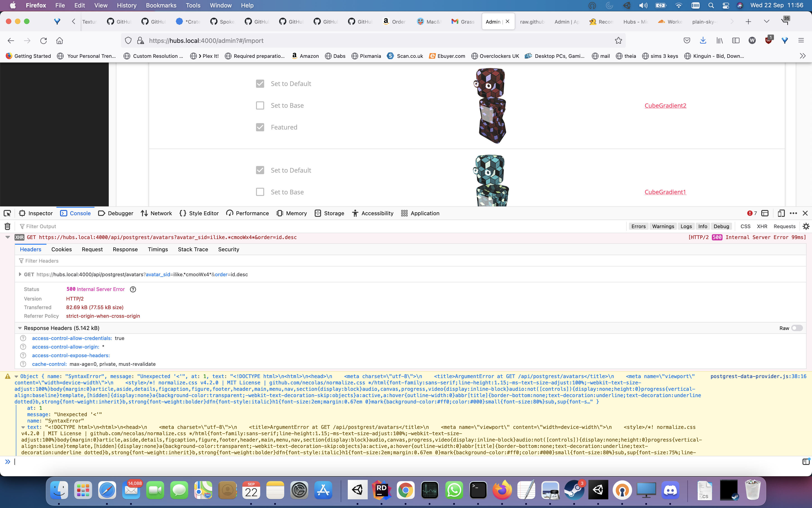Open the Downloads panel
The height and width of the screenshot is (508, 812).
703,41
